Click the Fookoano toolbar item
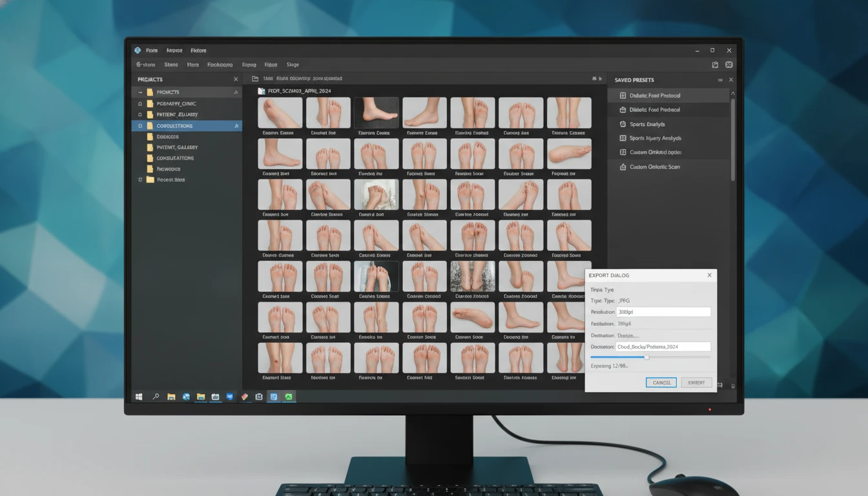The height and width of the screenshot is (496, 868). click(220, 65)
